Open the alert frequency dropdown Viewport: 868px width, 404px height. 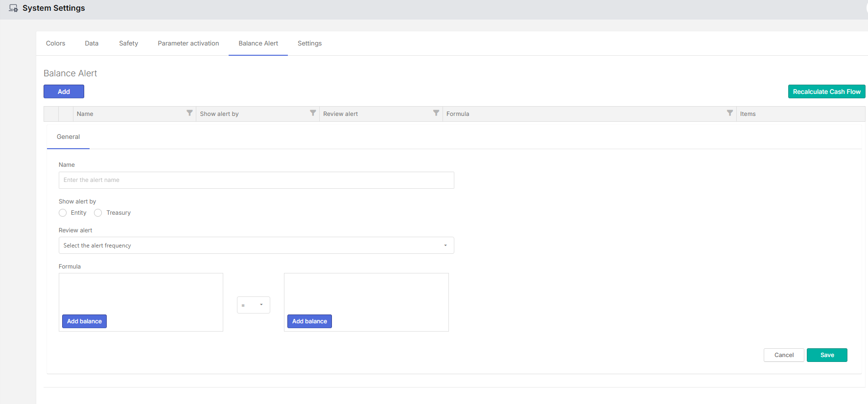pos(256,246)
